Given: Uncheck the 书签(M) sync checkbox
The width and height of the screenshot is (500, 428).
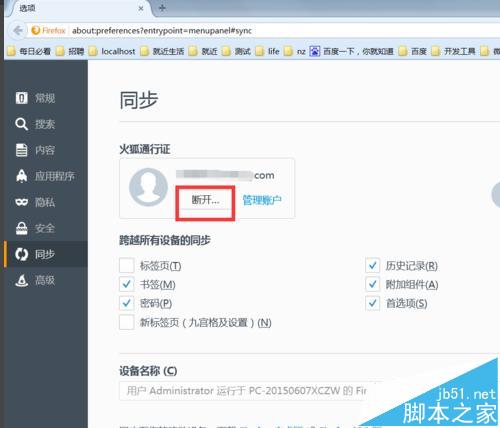Looking at the screenshot, I should click(127, 284).
